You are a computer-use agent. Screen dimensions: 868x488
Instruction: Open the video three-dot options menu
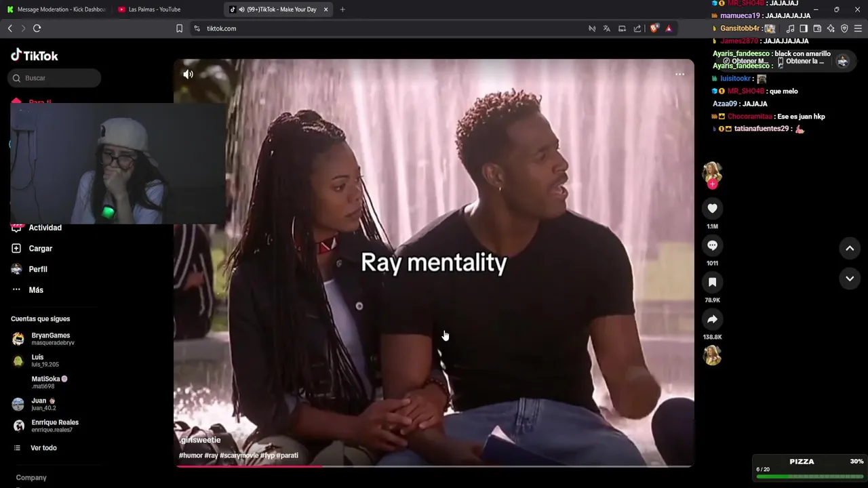(x=679, y=75)
